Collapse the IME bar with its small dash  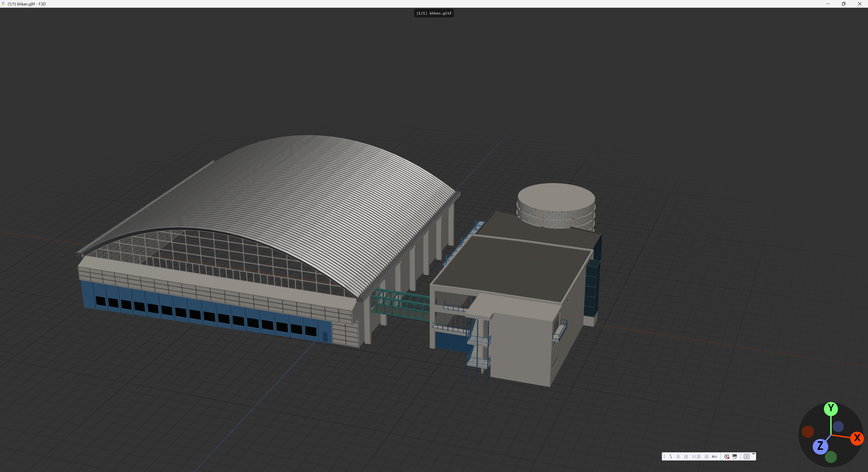coord(753,454)
